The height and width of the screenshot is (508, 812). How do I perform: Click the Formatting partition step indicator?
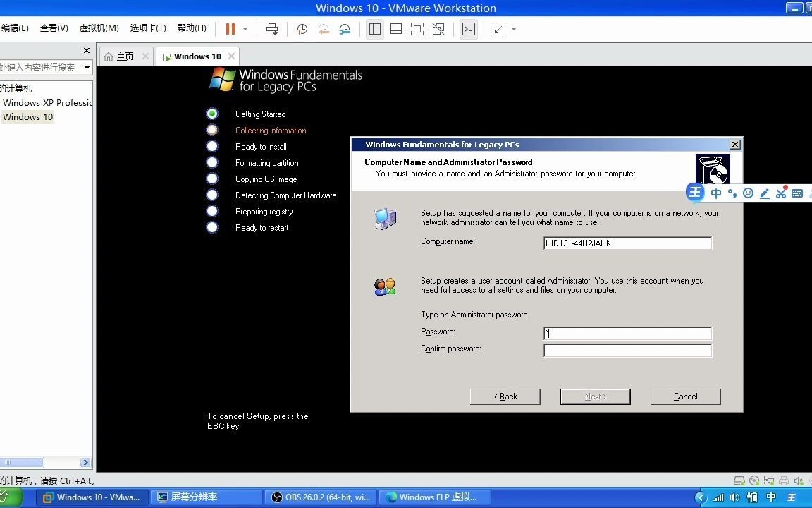211,162
